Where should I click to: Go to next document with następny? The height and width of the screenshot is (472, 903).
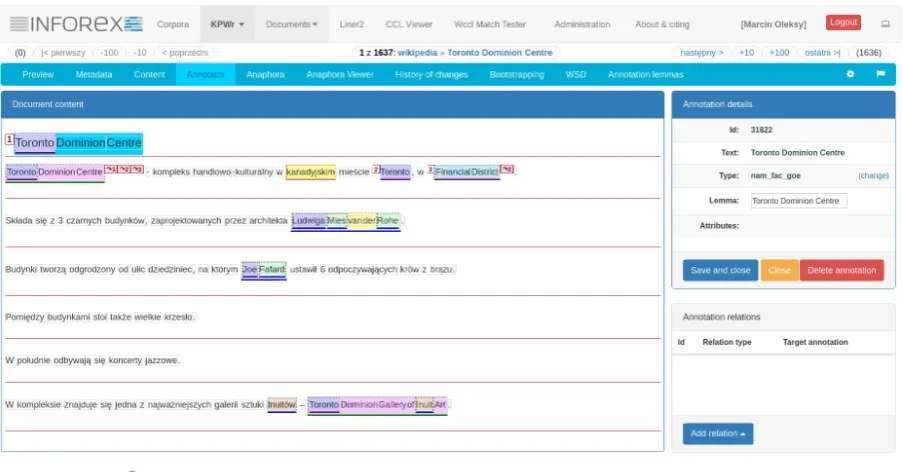point(701,52)
